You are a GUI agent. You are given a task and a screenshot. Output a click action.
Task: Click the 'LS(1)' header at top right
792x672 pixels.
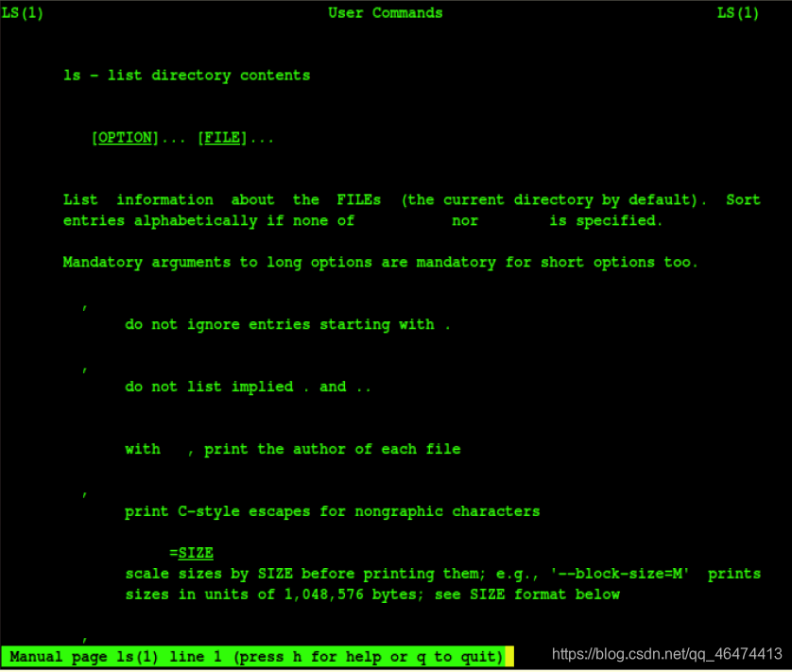738,12
